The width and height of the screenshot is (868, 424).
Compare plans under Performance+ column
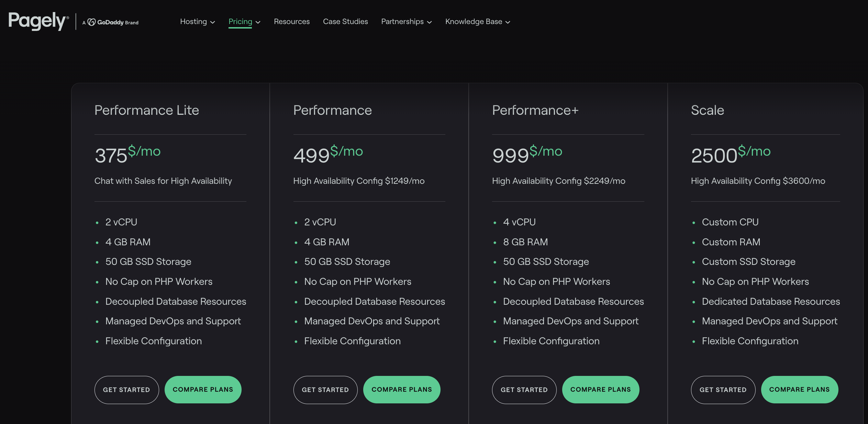(x=600, y=389)
